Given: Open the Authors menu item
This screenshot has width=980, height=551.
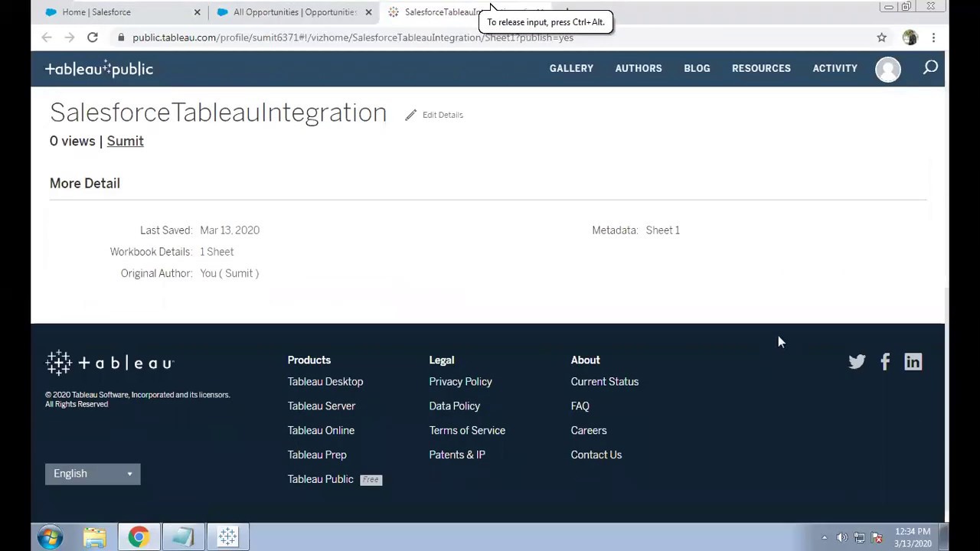Looking at the screenshot, I should point(639,68).
